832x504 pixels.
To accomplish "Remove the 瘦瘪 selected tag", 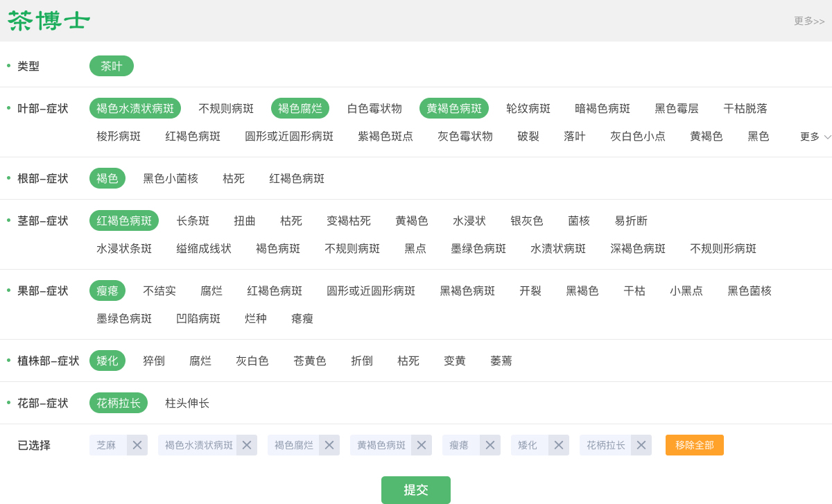I will 490,445.
